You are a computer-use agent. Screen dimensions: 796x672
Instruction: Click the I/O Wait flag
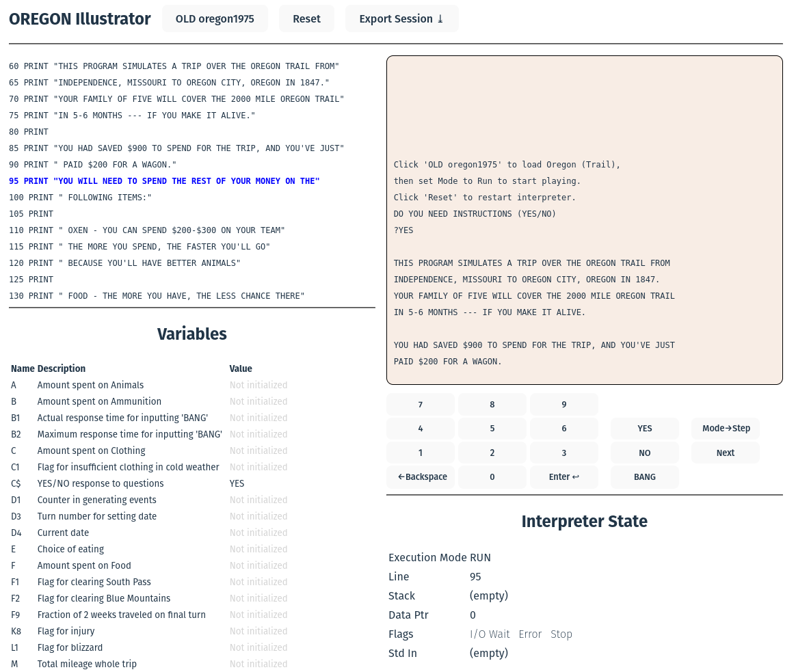click(490, 634)
